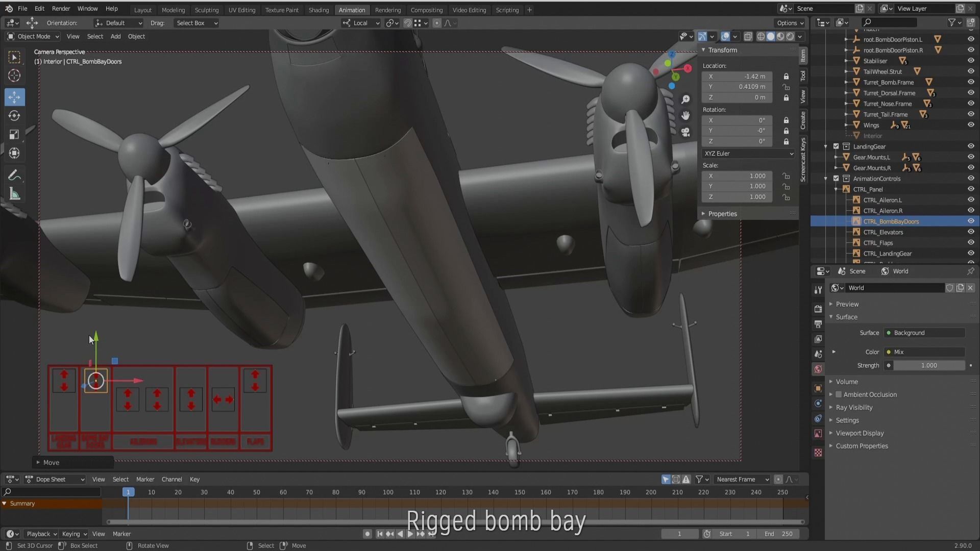Open the Modifiers wrench properties tab
The image size is (980, 551).
[818, 290]
